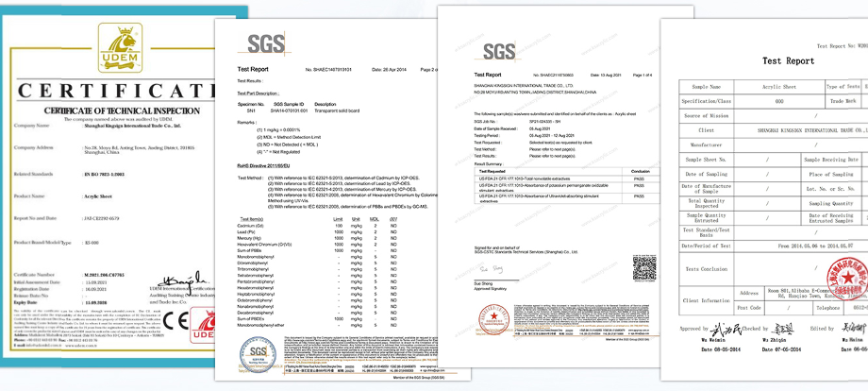
Task: Click the large 'CERTIFICATE' heading
Action: [x=116, y=92]
